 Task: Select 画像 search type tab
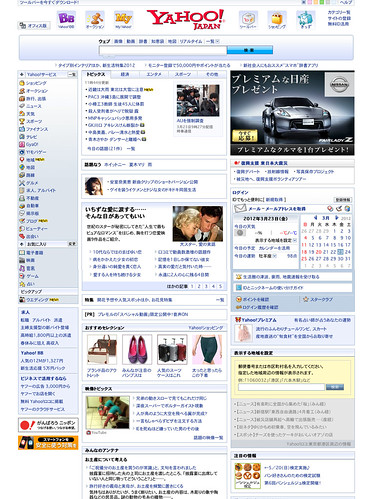(x=118, y=41)
